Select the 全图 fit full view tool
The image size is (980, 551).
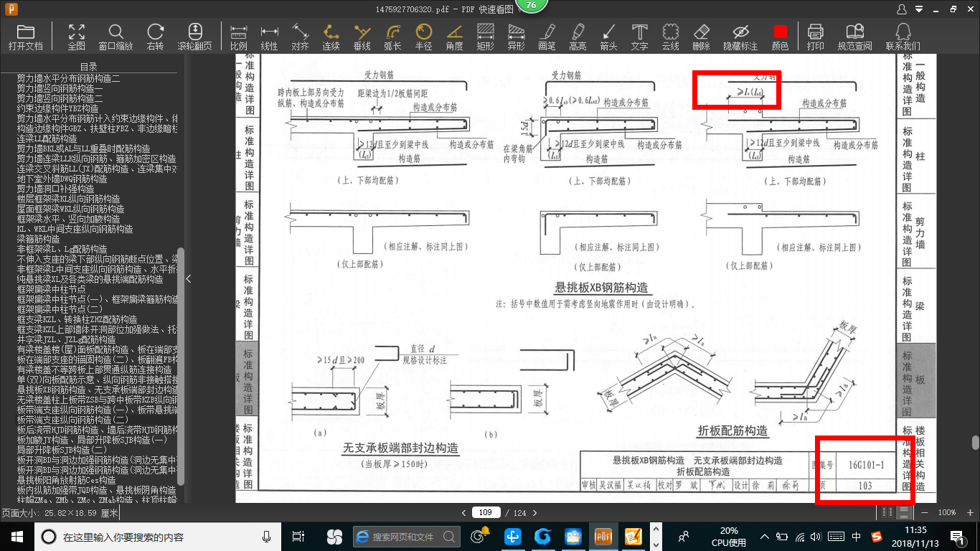click(x=77, y=37)
